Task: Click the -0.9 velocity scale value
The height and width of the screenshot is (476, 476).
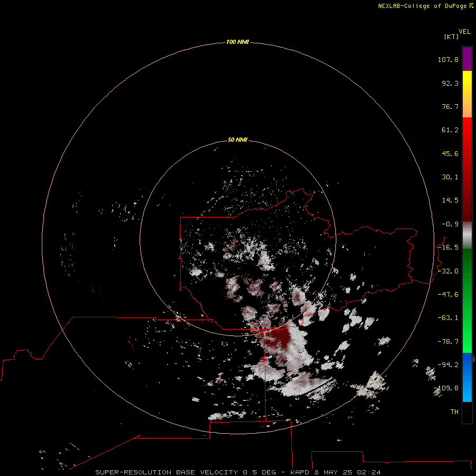Action: pyautogui.click(x=450, y=224)
